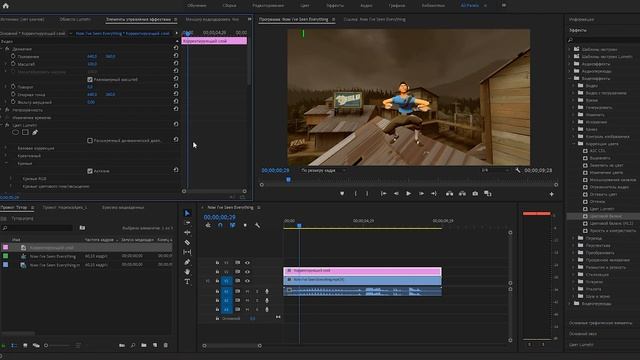The height and width of the screenshot is (360, 640).
Task: Toggle insert sequences as nests icon
Action: pos(208,225)
